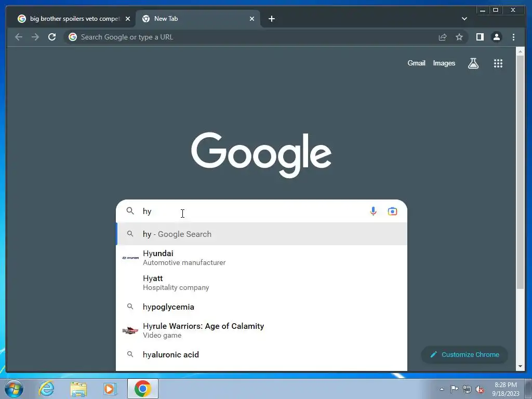Open the Google apps grid
Viewport: 532px width, 399px height.
[x=498, y=63]
